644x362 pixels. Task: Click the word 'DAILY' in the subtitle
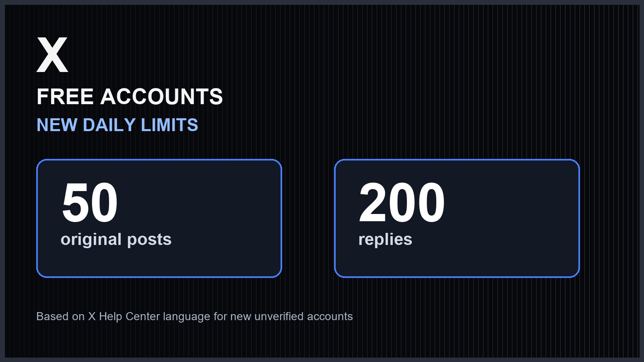point(109,125)
